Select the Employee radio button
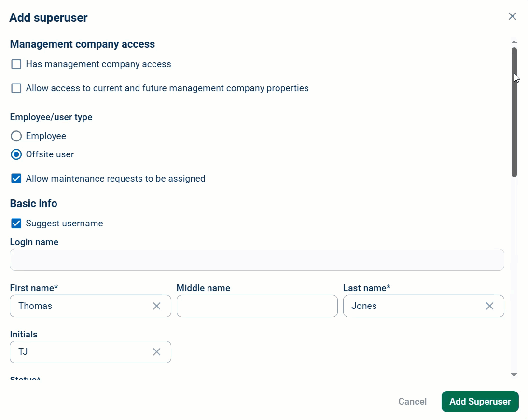This screenshot has height=420, width=528. click(x=16, y=136)
